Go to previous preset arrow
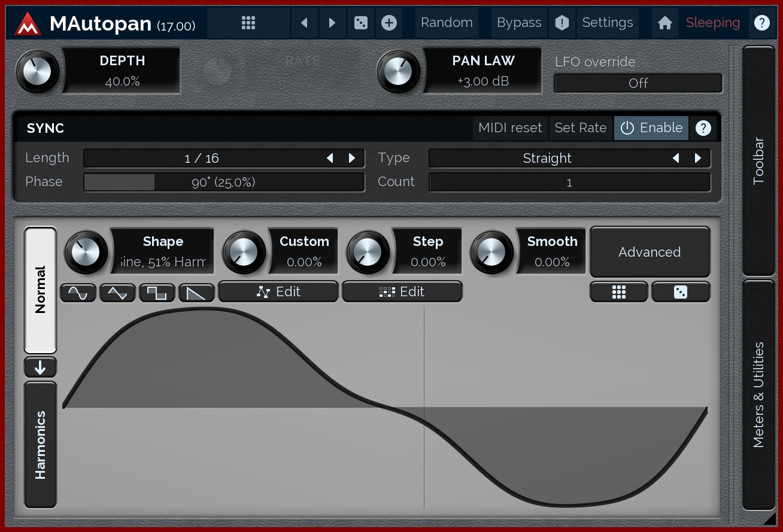Image resolution: width=783 pixels, height=532 pixels. point(304,23)
